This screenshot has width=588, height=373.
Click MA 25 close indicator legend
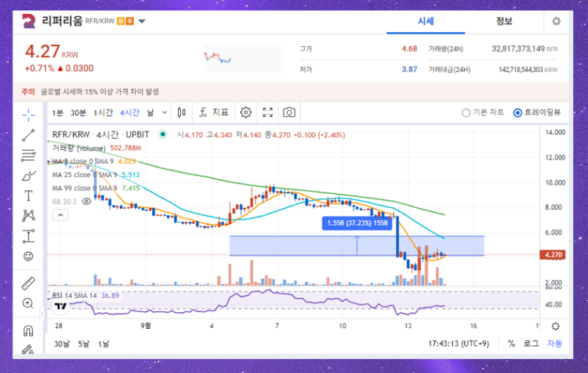(96, 175)
